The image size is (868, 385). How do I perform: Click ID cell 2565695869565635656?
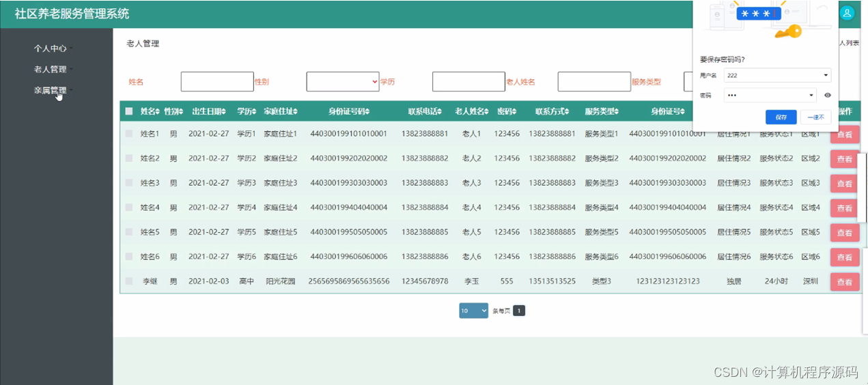[349, 281]
